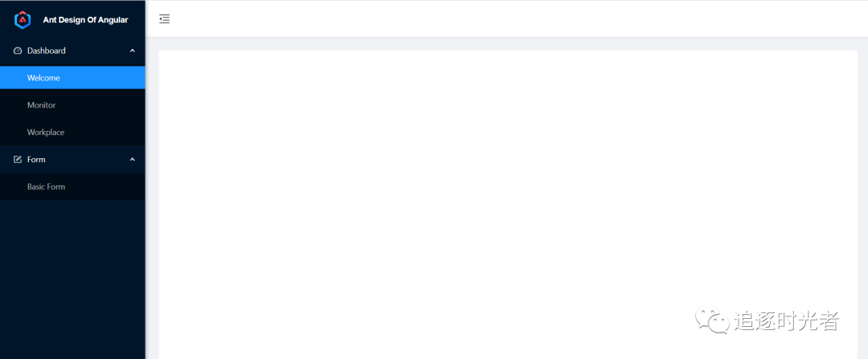Click empty dark sidebar below Basic Form

click(x=72, y=279)
